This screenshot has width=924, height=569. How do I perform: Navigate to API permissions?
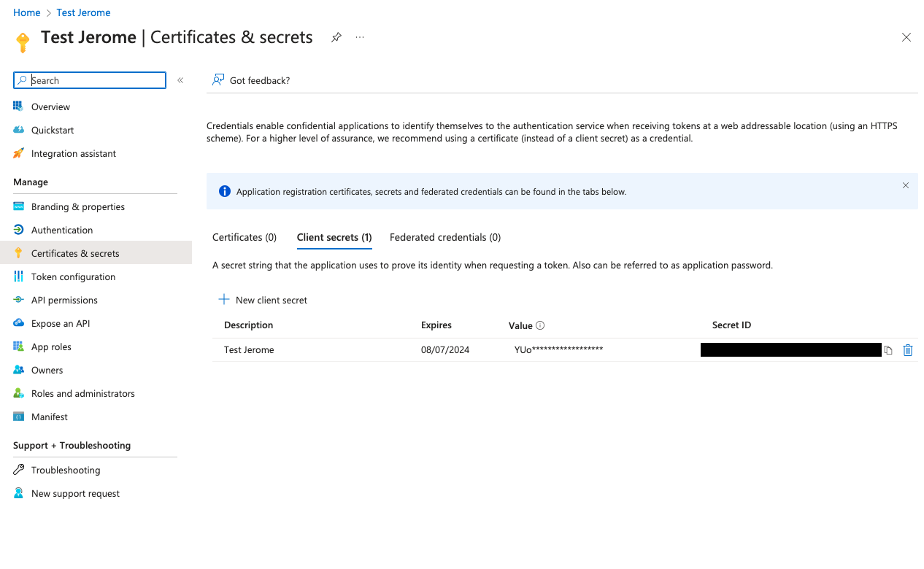click(64, 300)
